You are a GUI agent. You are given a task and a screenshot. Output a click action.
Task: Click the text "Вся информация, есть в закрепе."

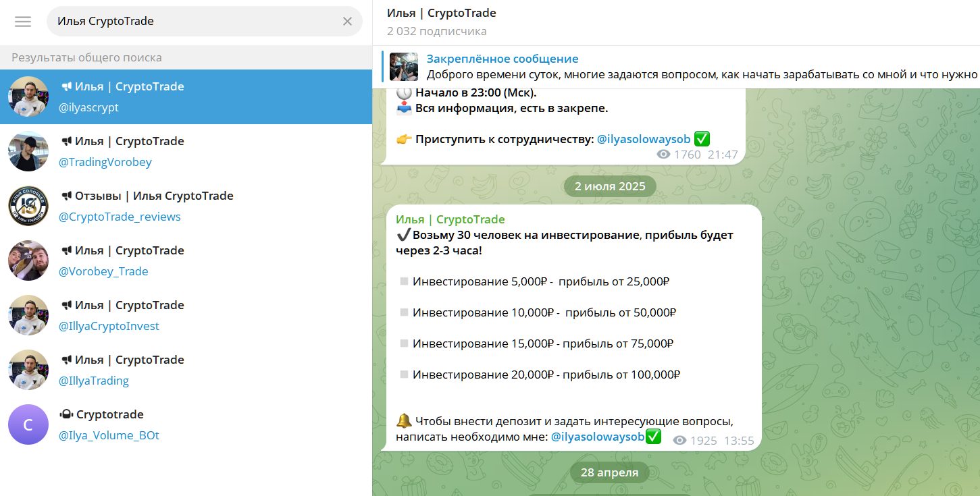point(512,108)
